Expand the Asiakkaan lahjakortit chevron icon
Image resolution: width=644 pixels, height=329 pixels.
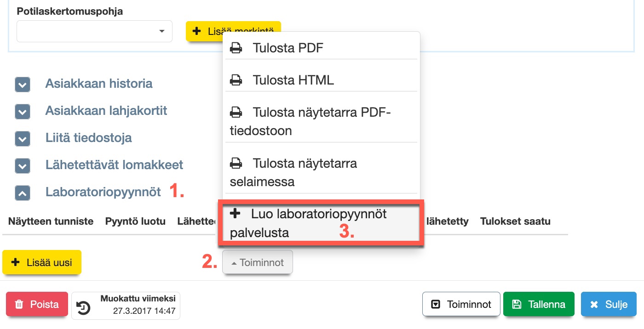(x=23, y=112)
